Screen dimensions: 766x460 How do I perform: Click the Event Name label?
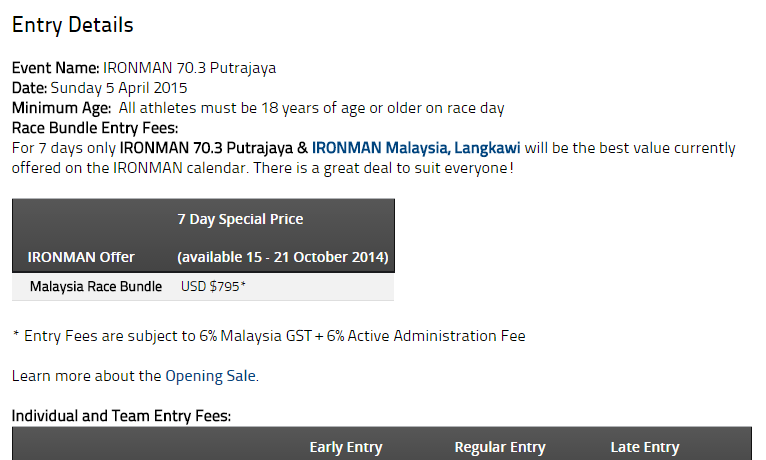[x=56, y=68]
